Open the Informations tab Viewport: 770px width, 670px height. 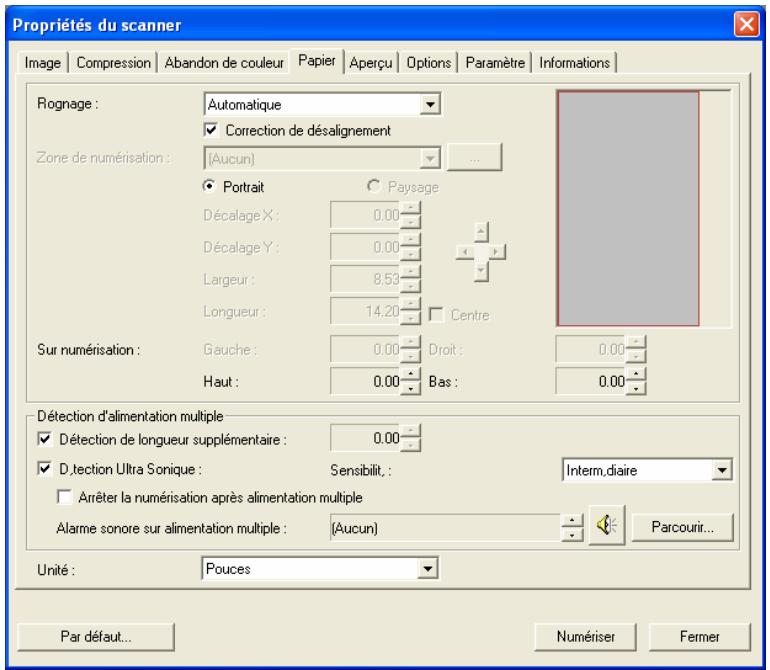(x=575, y=63)
